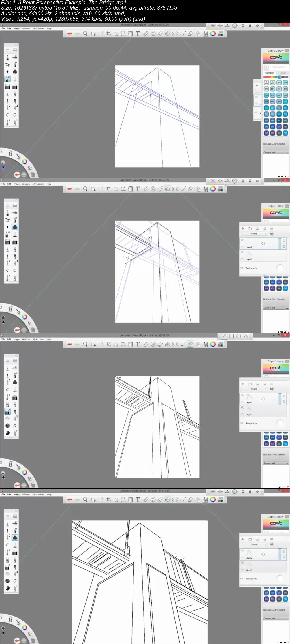Expand Custom set in third frame Copic panel
This screenshot has width=290, height=644.
(276, 463)
